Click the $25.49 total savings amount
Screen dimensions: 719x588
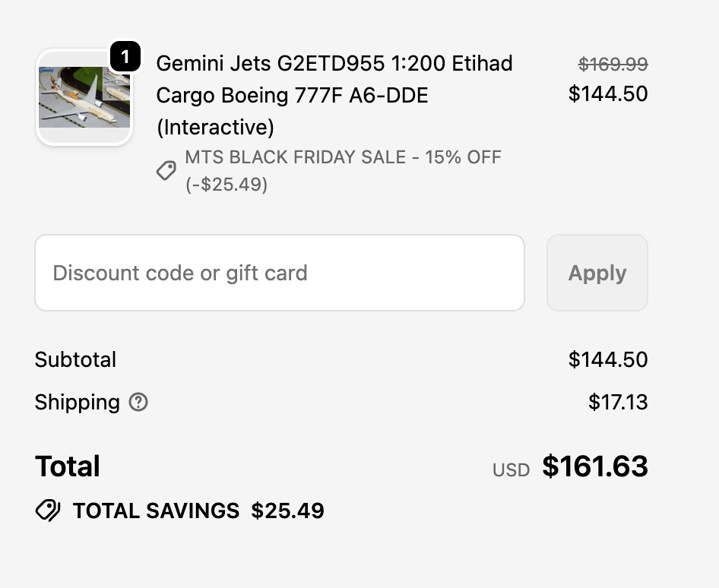(288, 511)
